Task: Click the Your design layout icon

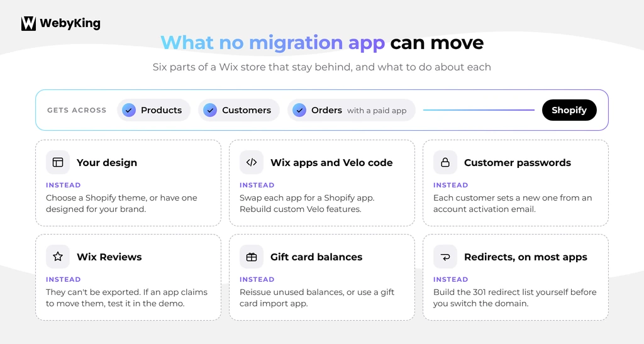Action: point(58,162)
